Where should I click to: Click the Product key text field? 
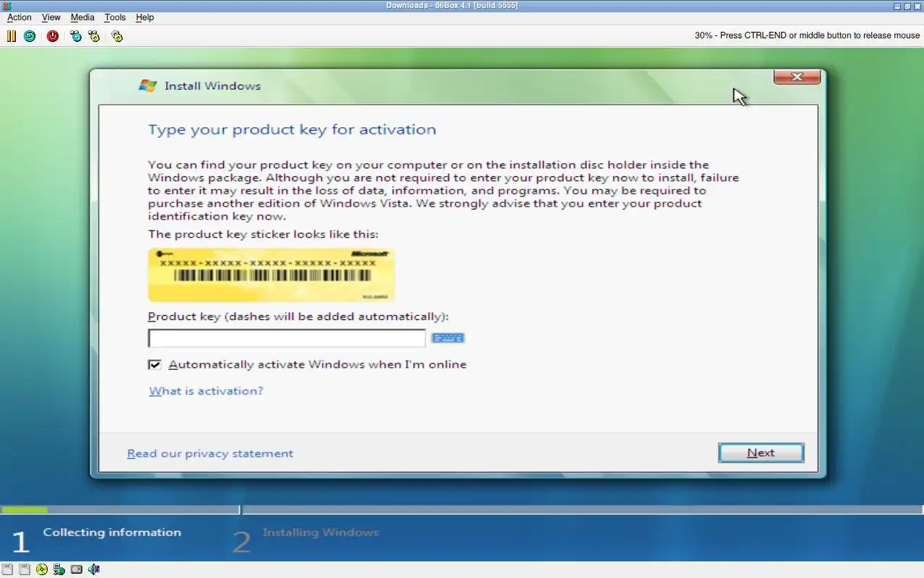(x=287, y=338)
